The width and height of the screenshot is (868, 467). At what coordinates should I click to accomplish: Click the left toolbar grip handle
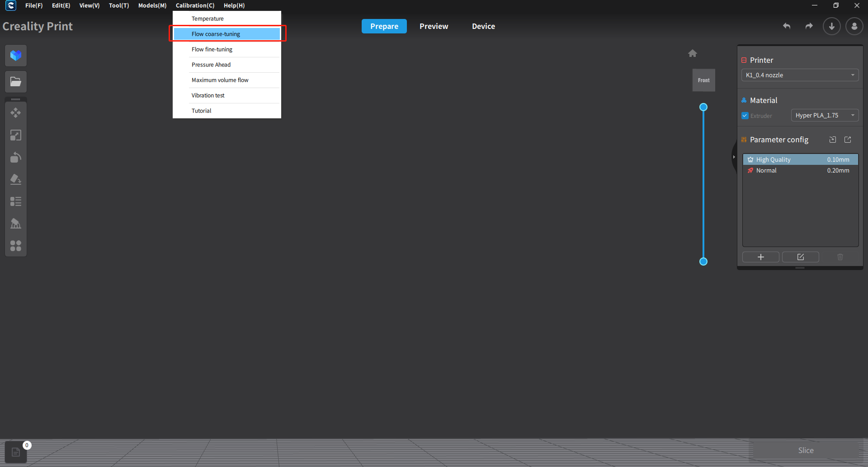(16, 99)
